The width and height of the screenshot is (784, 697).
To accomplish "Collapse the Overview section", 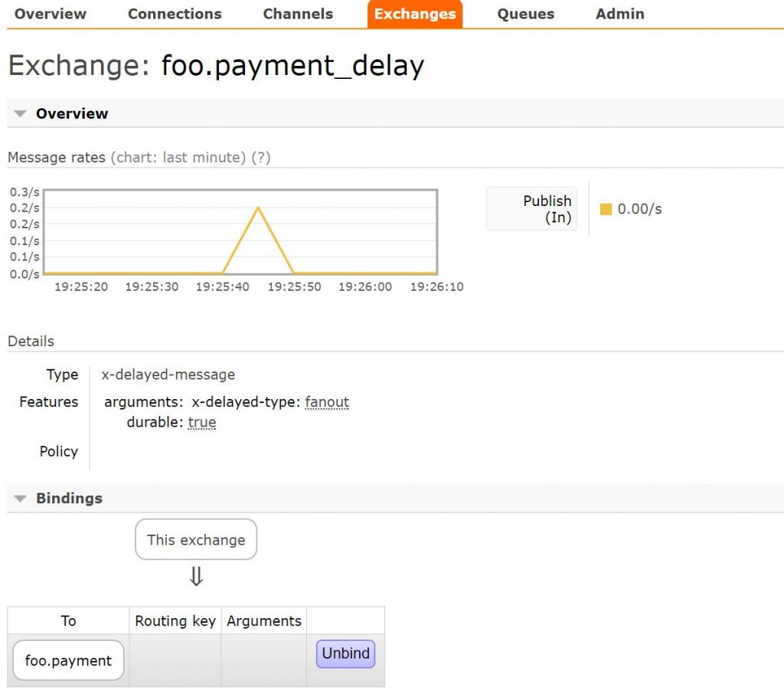I will (20, 113).
